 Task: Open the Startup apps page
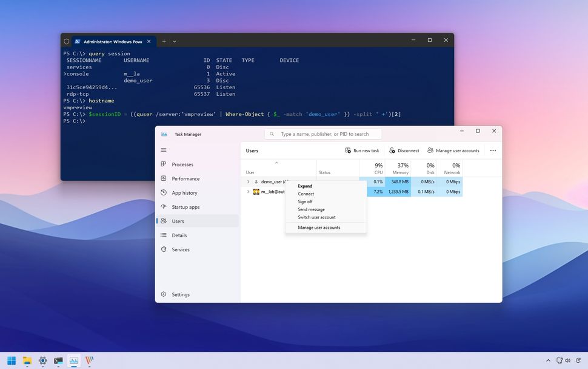pyautogui.click(x=186, y=206)
